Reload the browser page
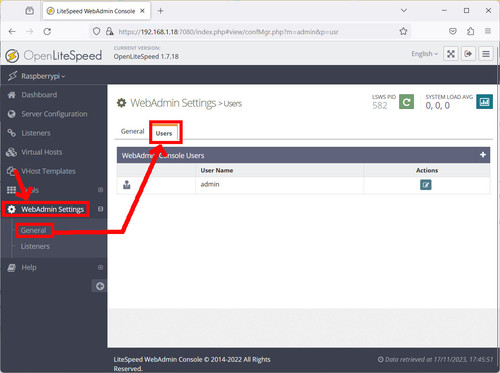500x373 pixels. [x=47, y=31]
